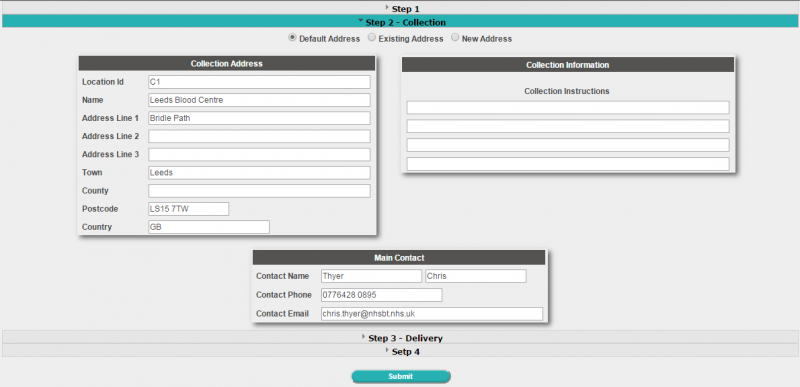Expand the Step 1 accordion section
Image resolution: width=800 pixels, height=387 pixels.
click(400, 8)
